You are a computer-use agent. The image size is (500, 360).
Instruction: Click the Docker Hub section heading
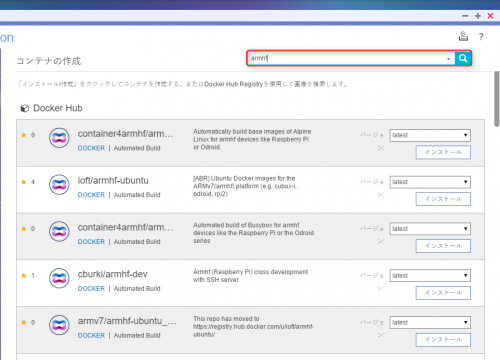click(x=58, y=108)
